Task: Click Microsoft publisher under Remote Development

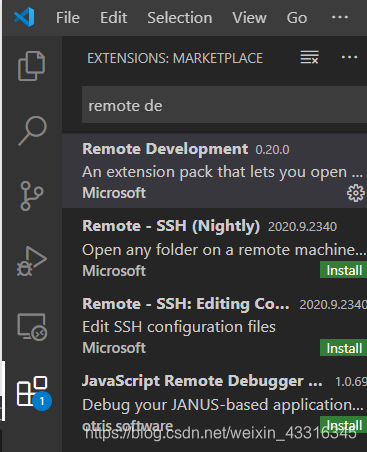Action: click(114, 193)
